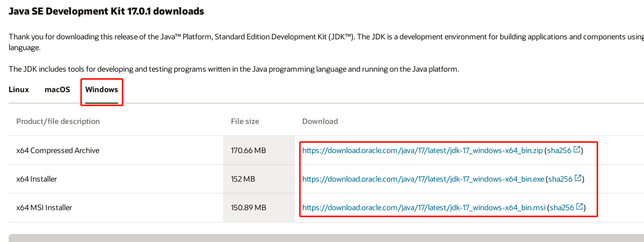Image resolution: width=644 pixels, height=242 pixels.
Task: Click the 'Download' column header
Action: (320, 122)
